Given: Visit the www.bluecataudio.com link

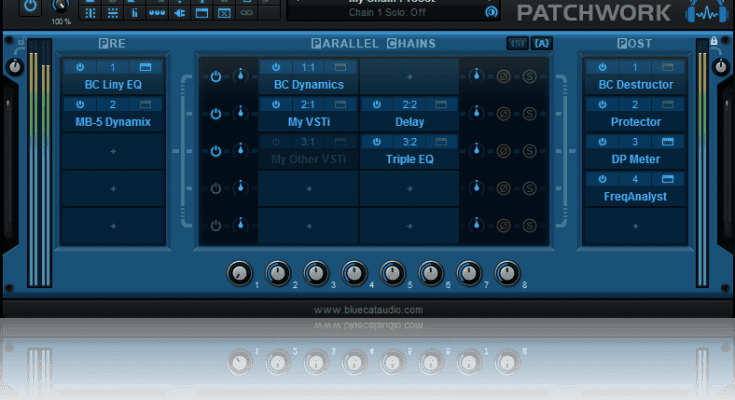Looking at the screenshot, I should pyautogui.click(x=367, y=310).
